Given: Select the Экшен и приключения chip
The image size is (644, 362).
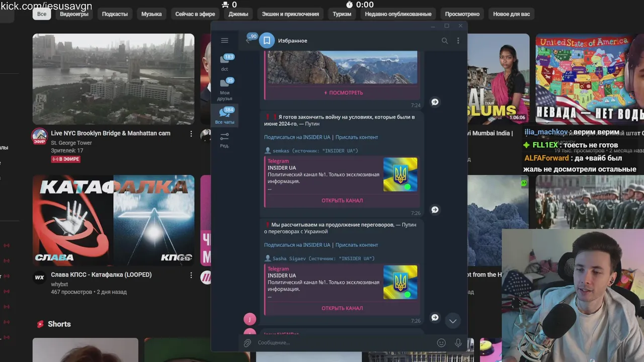Looking at the screenshot, I should pyautogui.click(x=290, y=14).
